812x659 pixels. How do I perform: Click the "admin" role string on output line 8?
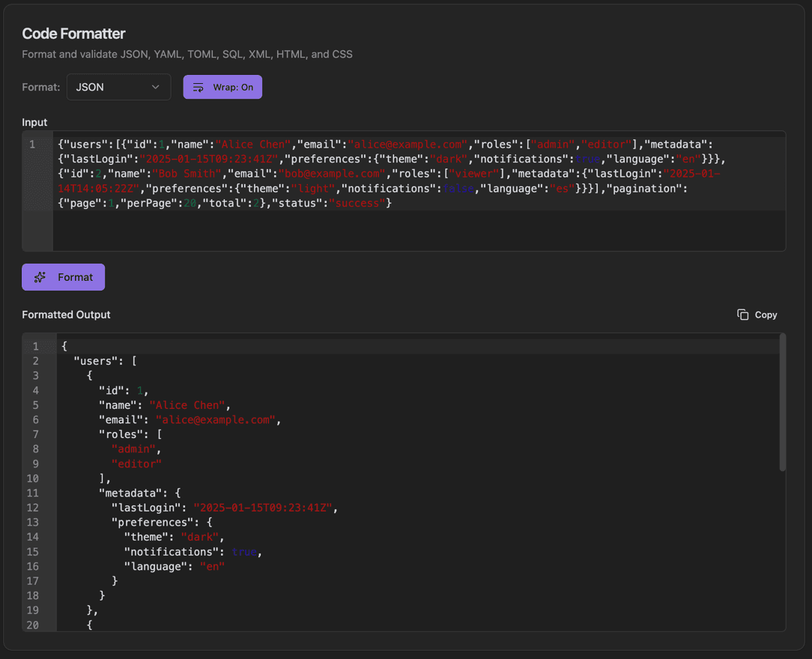tap(135, 449)
